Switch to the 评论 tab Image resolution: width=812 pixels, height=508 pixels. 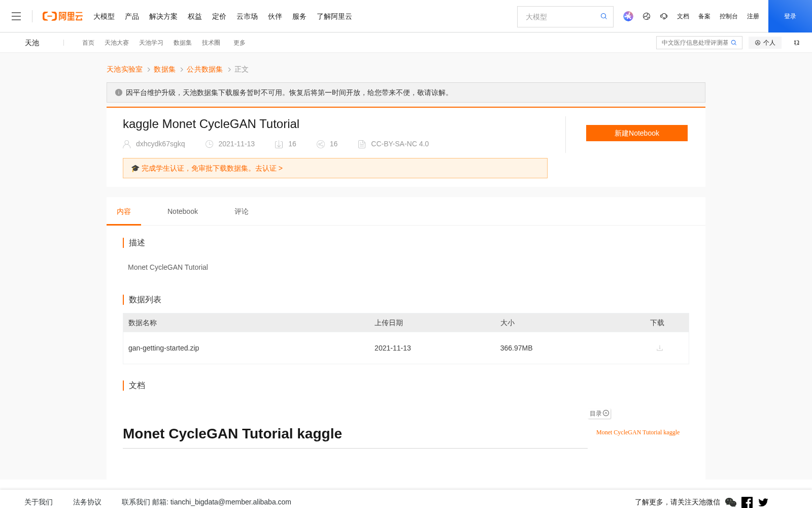pos(242,211)
